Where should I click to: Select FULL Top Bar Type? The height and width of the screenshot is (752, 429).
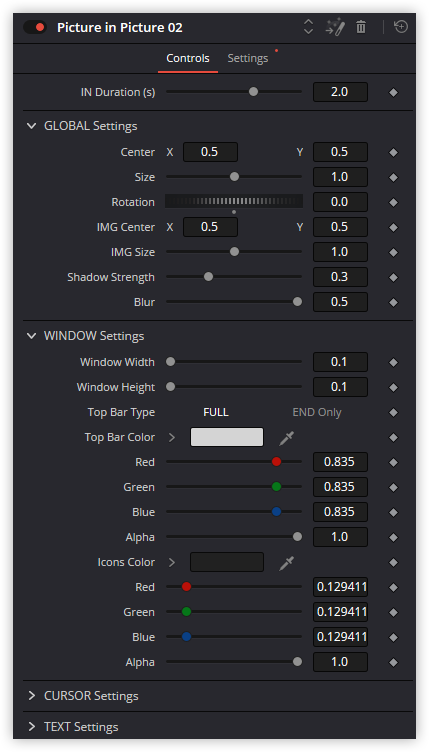(x=216, y=412)
